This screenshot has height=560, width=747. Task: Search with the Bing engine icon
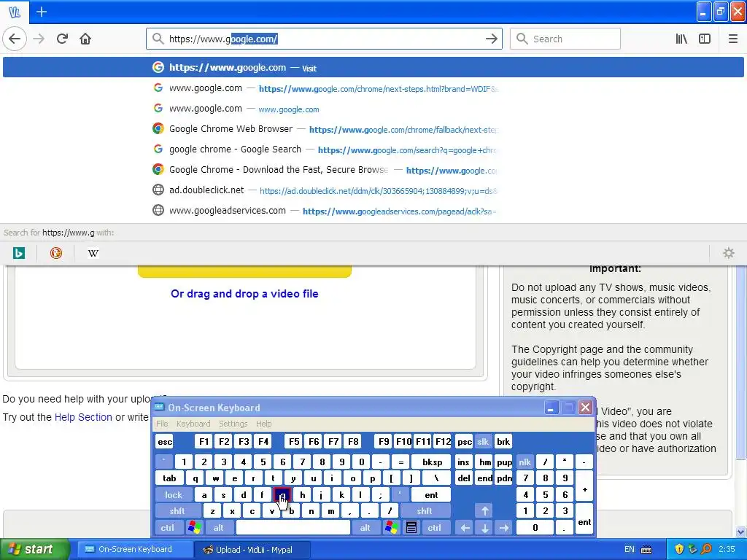pyautogui.click(x=18, y=253)
